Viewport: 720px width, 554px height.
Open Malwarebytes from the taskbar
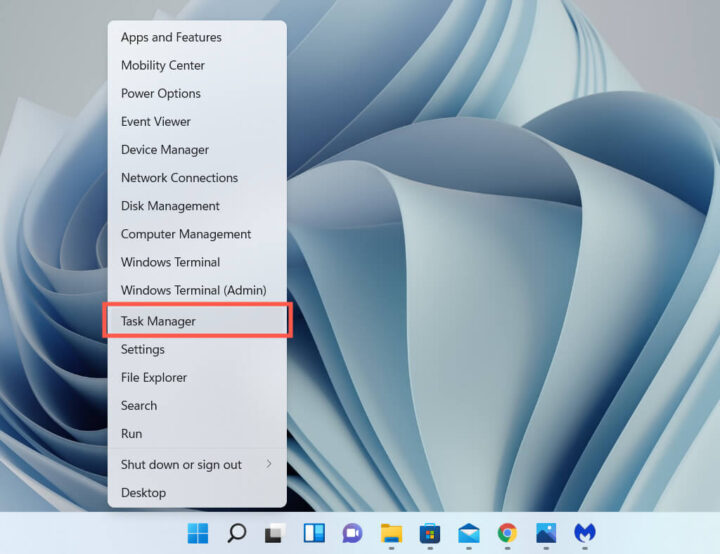(x=585, y=533)
